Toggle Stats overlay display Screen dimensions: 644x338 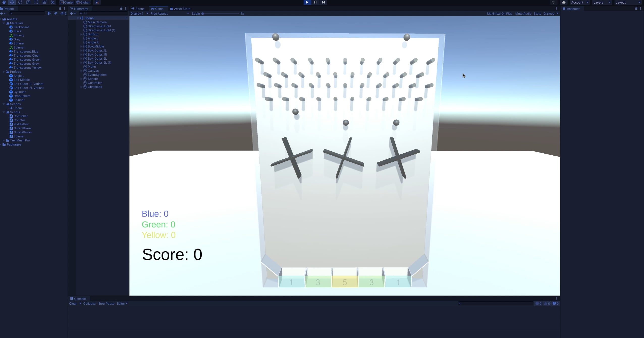pos(537,13)
